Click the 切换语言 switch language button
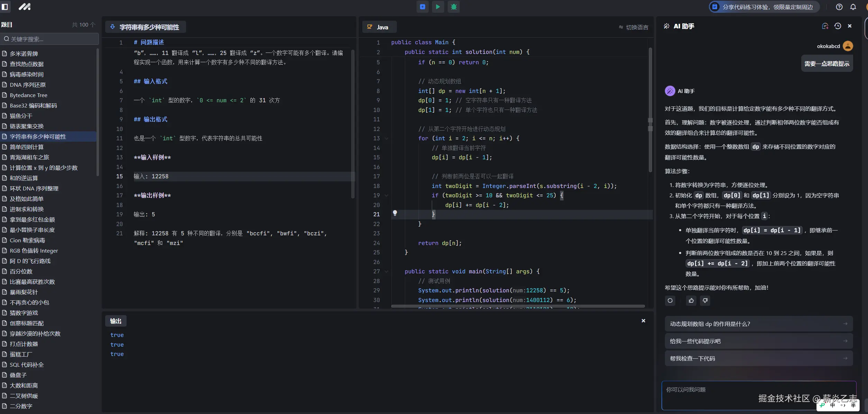This screenshot has width=868, height=414. coord(633,27)
